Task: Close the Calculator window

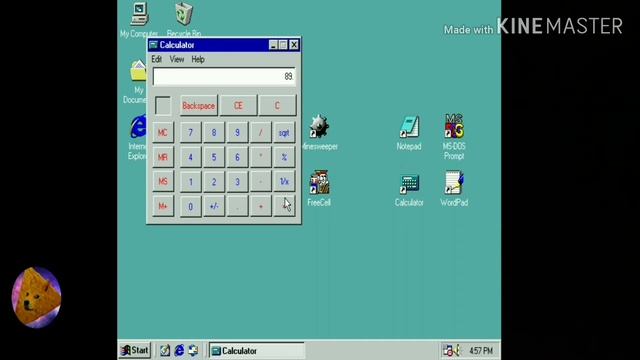Action: 294,45
